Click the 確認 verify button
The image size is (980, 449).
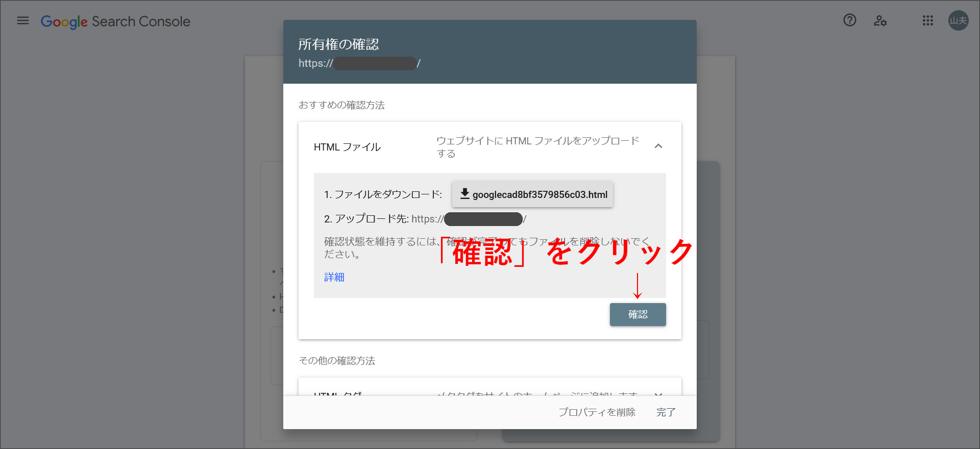click(638, 314)
